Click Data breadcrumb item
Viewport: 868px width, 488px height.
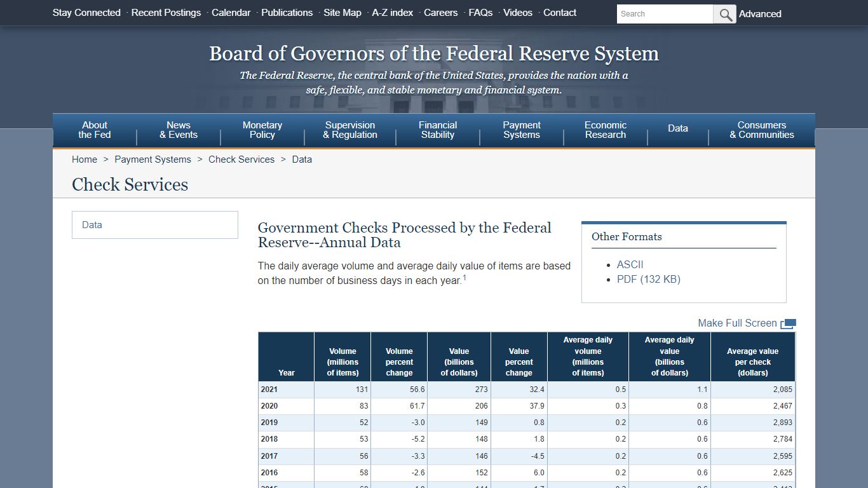pyautogui.click(x=302, y=159)
